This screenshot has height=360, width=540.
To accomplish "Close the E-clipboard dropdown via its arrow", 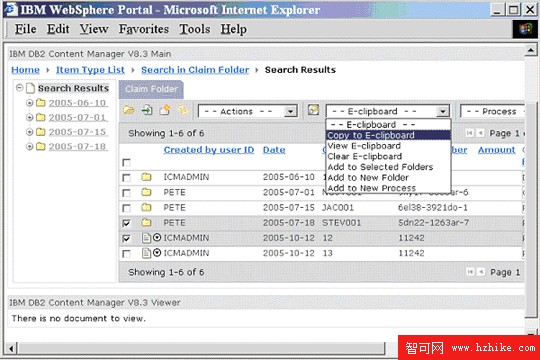I will coord(443,111).
